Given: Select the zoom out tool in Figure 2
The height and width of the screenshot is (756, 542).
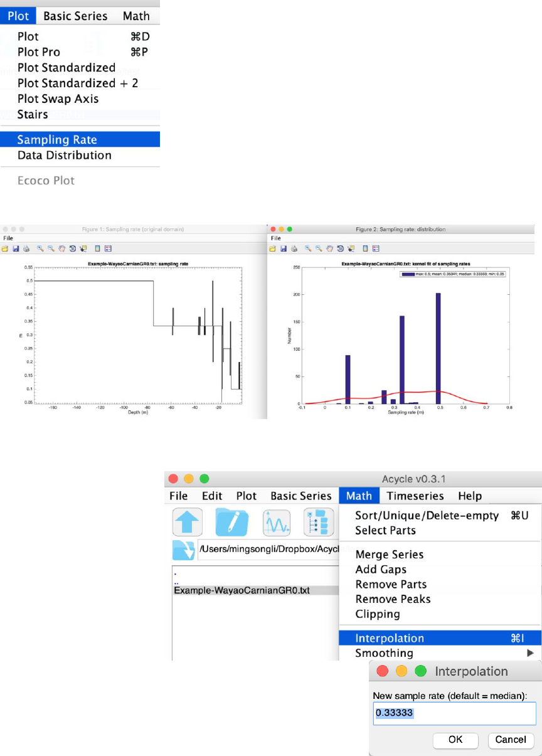Looking at the screenshot, I should tap(319, 248).
